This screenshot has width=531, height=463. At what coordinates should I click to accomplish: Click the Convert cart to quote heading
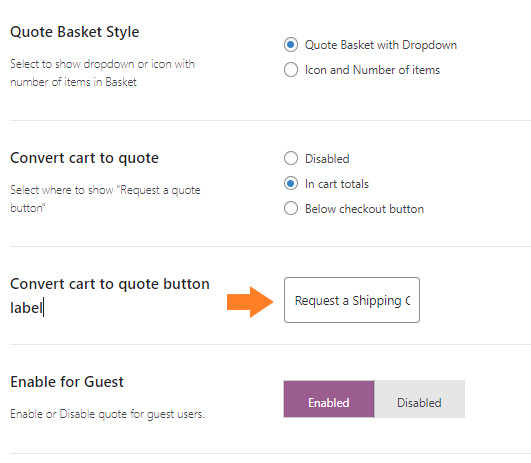pos(84,158)
